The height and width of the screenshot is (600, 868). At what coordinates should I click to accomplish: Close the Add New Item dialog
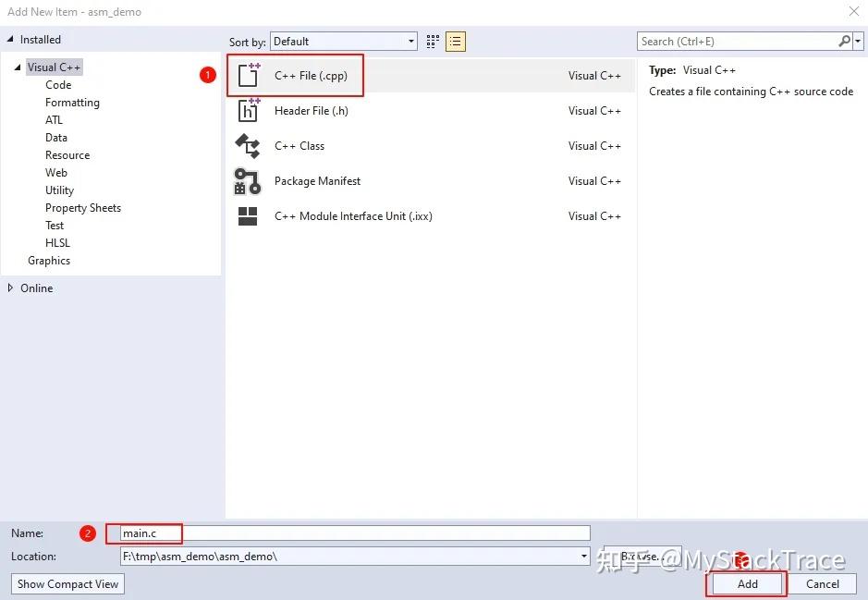click(853, 11)
